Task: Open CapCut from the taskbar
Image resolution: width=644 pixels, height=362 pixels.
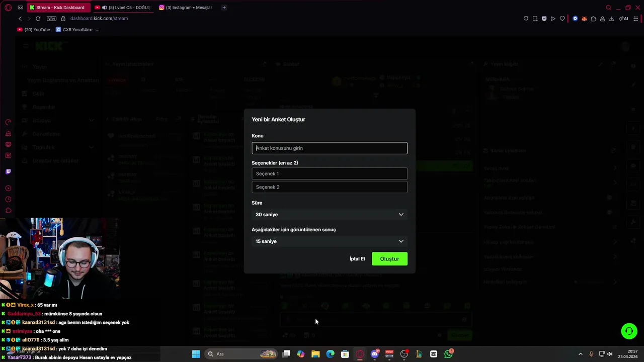Action: click(x=434, y=354)
